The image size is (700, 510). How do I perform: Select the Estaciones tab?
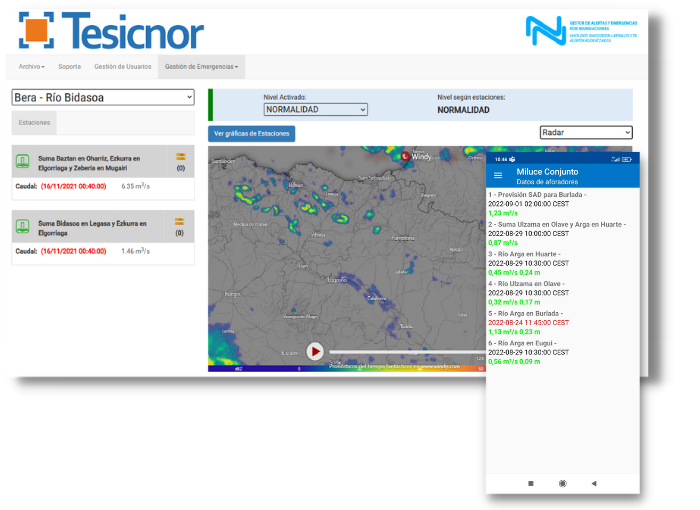coord(34,122)
